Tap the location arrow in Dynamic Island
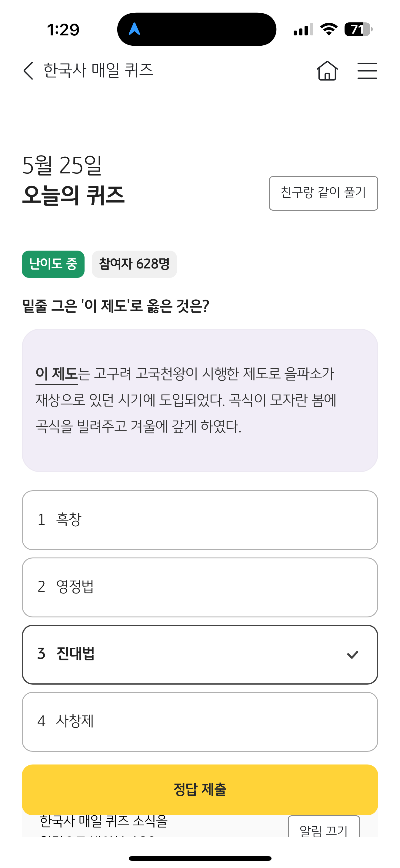Screen dimensions: 400x868 pos(134,29)
